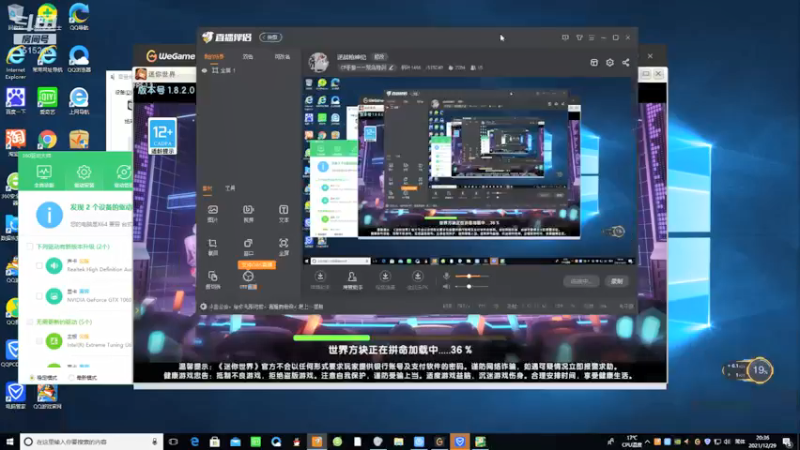Click the first round download-arrow icon below preview
The image size is (800, 450).
click(320, 276)
